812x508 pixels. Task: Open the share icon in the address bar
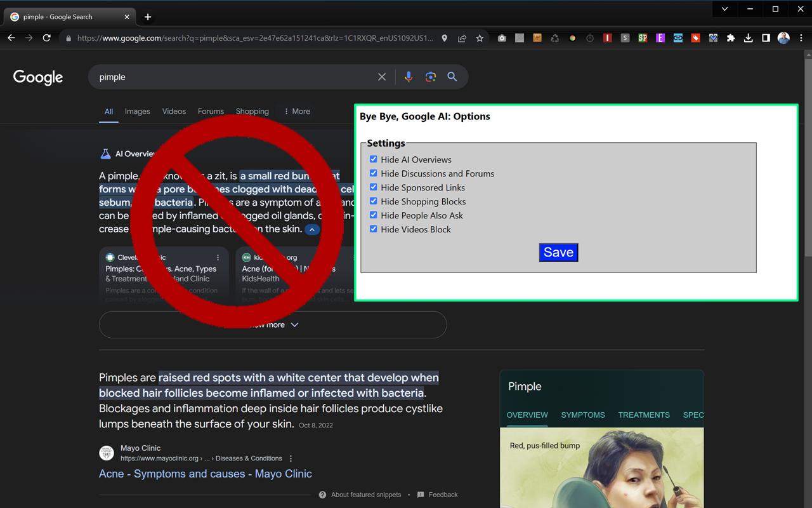(x=462, y=38)
